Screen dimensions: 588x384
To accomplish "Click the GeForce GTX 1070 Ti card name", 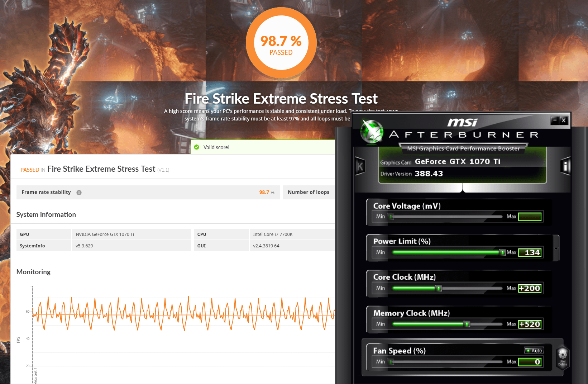I will tap(458, 161).
